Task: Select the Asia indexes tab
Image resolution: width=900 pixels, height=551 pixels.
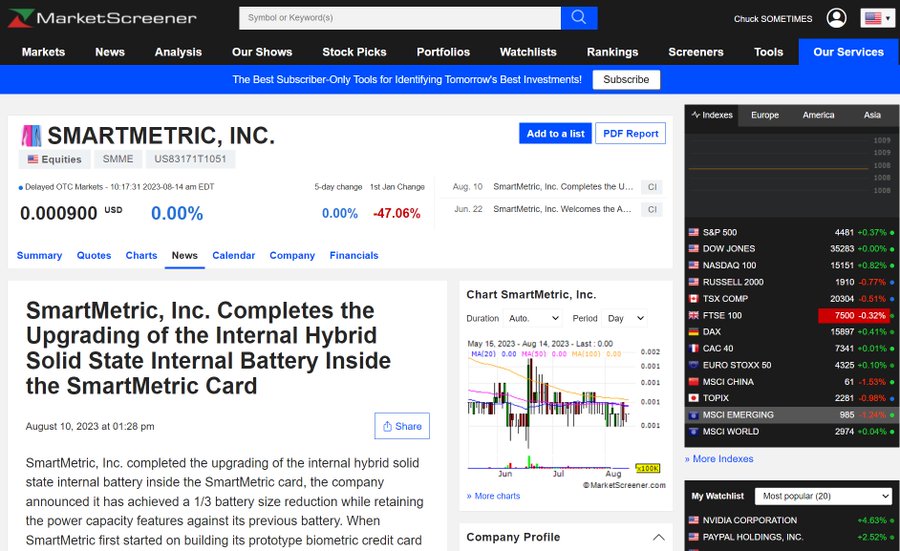Action: point(872,115)
